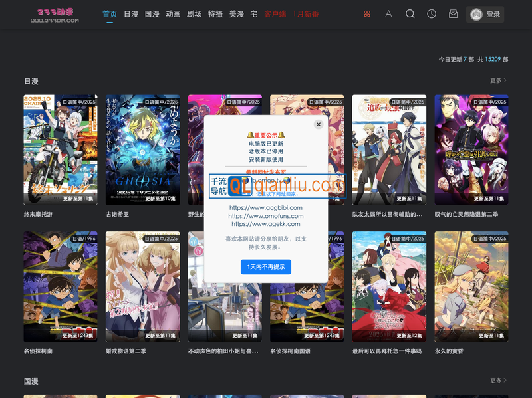The width and height of the screenshot is (532, 398).
Task: Expand 更多 for the 日漫 section
Action: (498, 81)
